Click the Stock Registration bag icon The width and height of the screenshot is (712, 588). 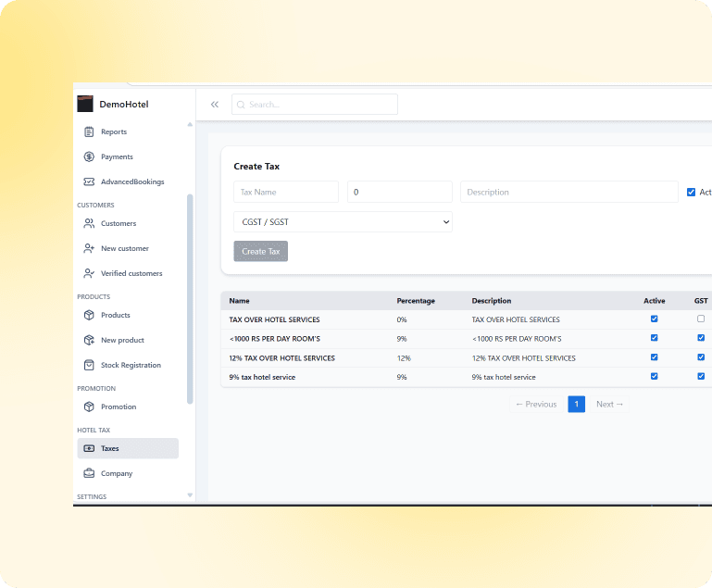(x=89, y=365)
